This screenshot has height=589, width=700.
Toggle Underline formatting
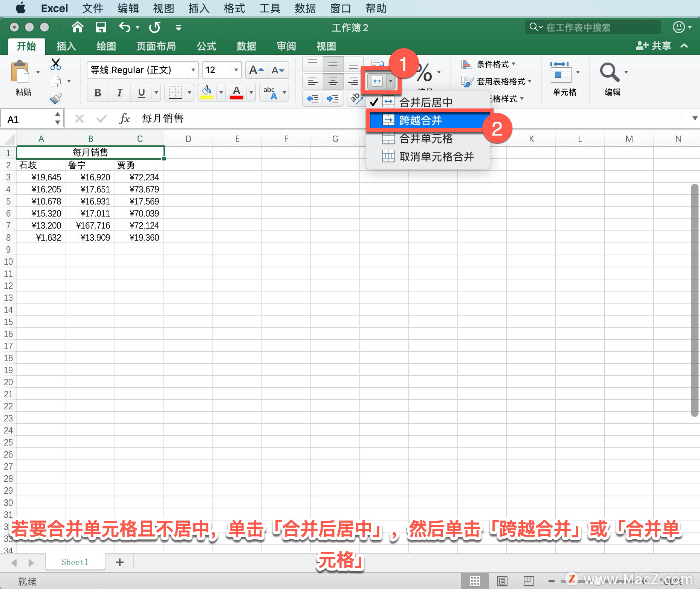tap(142, 92)
